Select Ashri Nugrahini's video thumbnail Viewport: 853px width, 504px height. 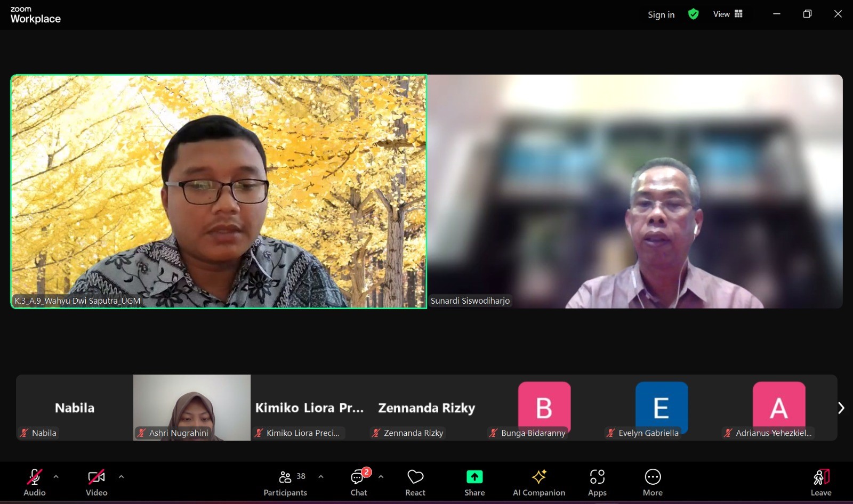pyautogui.click(x=192, y=407)
